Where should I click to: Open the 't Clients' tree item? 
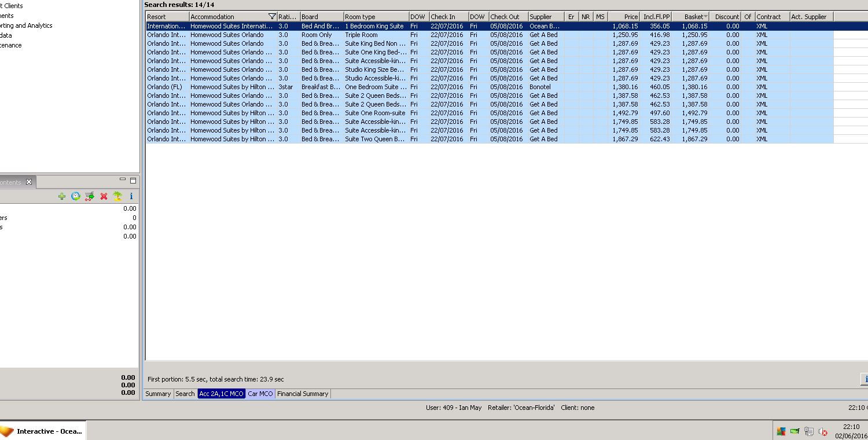(x=12, y=6)
